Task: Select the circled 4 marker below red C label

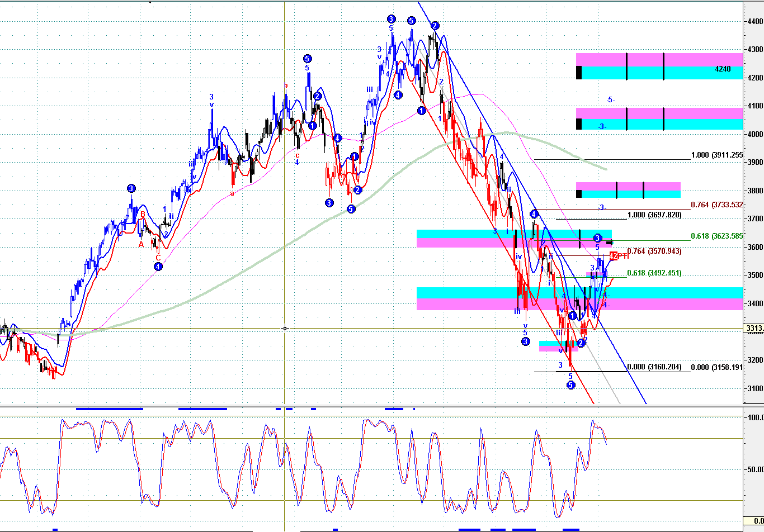Action: pos(159,267)
